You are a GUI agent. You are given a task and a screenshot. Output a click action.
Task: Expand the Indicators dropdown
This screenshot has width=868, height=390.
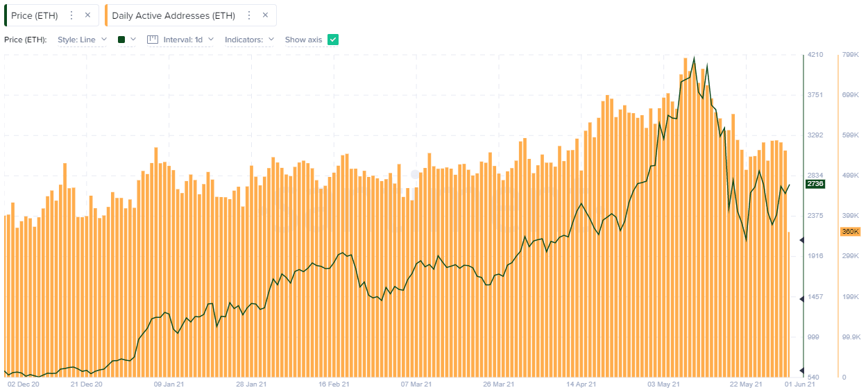coord(250,40)
